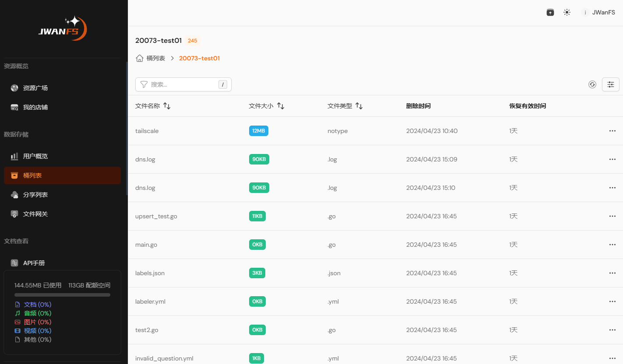Focus the 搜索 search input field

(183, 84)
